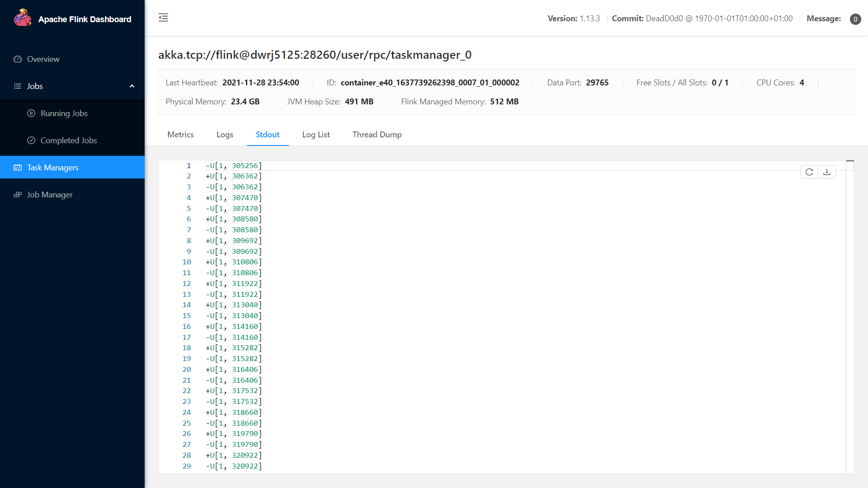Open the message count badge
Image resolution: width=868 pixels, height=488 pixels.
point(855,19)
